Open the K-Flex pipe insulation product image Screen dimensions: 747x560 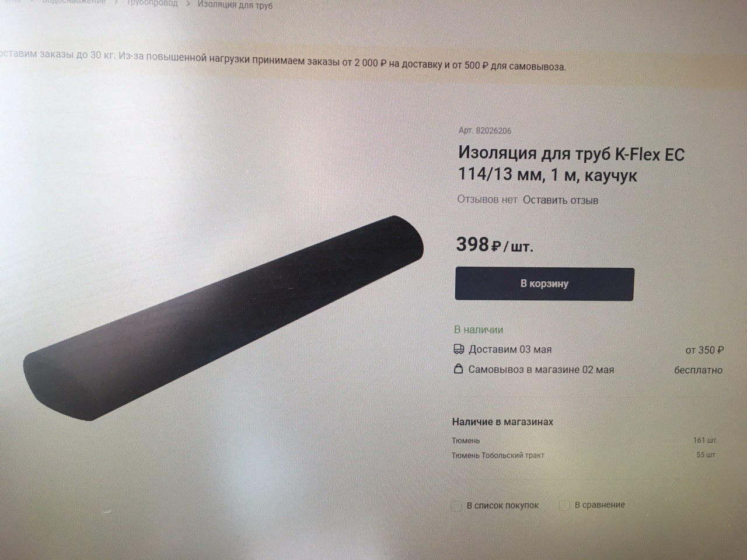225,318
